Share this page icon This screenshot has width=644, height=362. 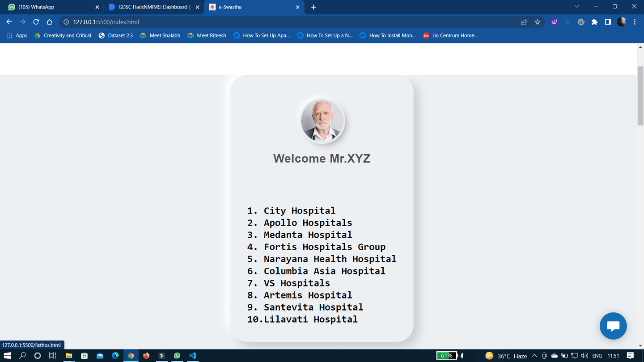coord(524,22)
